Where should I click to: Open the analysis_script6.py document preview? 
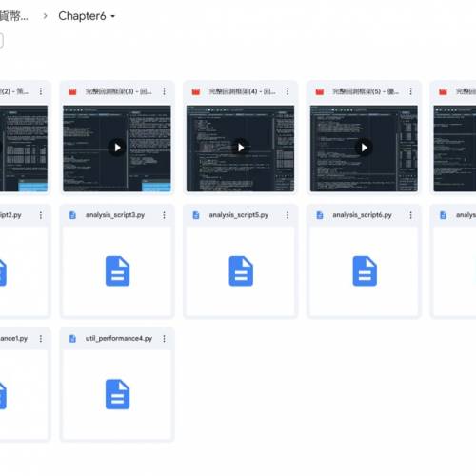(x=364, y=271)
